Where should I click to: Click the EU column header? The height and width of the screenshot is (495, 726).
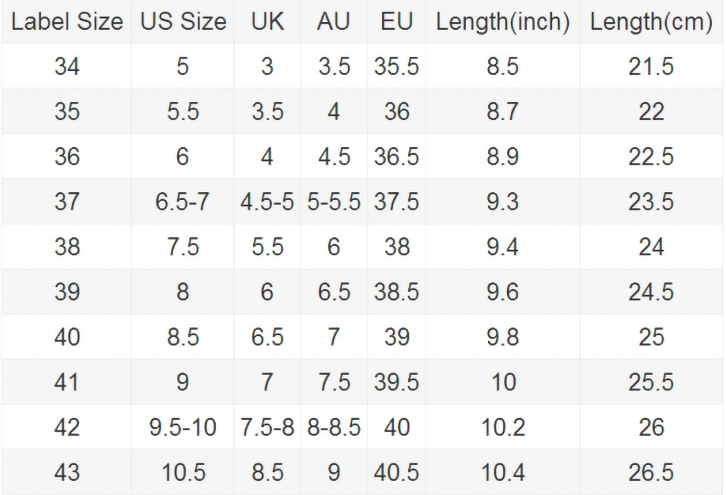pyautogui.click(x=397, y=21)
